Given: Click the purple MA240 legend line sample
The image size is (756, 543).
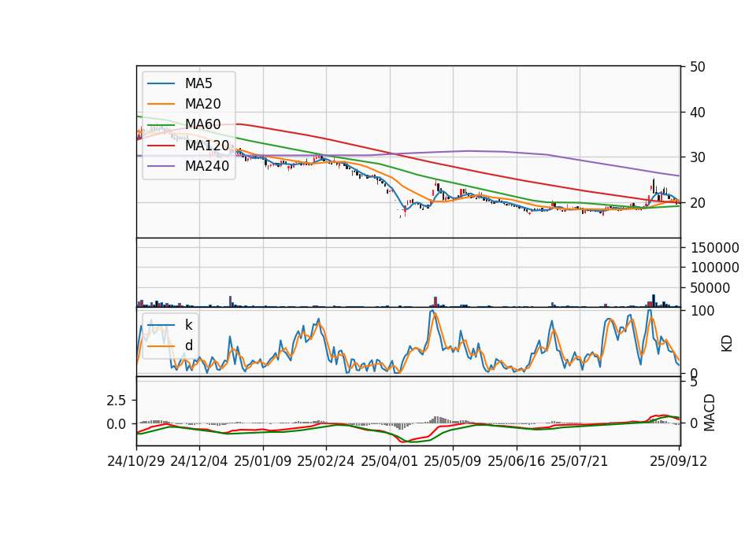Looking at the screenshot, I should click(x=161, y=166).
